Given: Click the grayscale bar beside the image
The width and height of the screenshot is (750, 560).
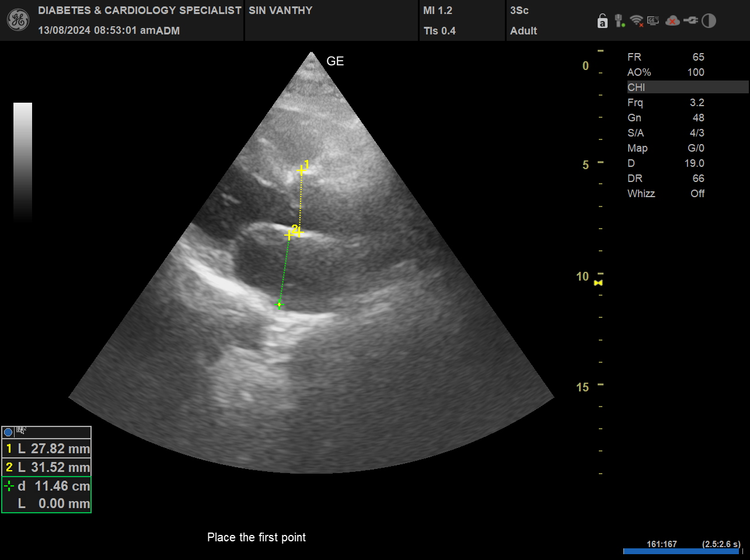Looking at the screenshot, I should pos(23,162).
